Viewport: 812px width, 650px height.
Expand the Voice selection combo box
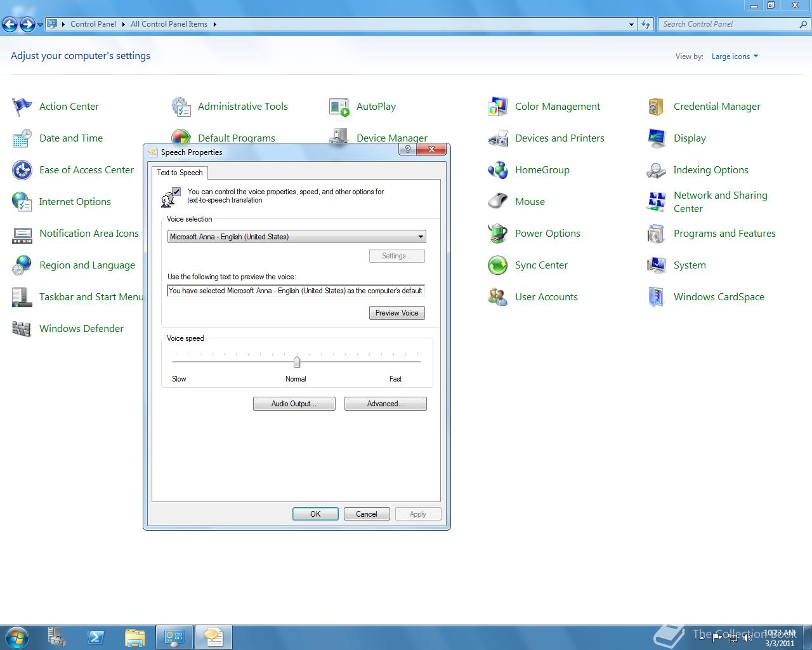tap(421, 237)
